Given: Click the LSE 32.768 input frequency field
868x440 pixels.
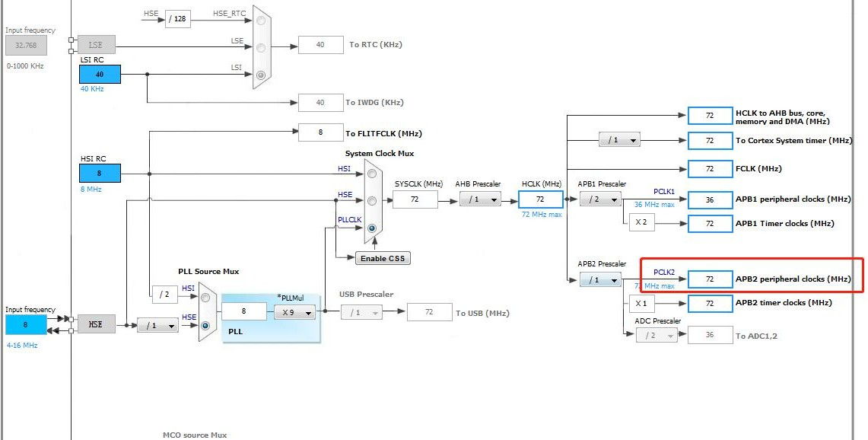Looking at the screenshot, I should 26,46.
